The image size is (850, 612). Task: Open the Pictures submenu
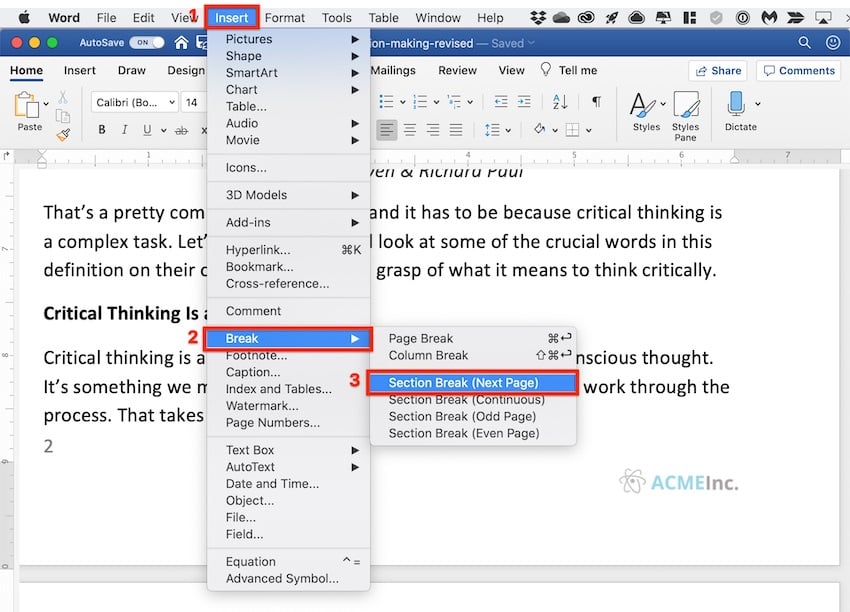[288, 39]
